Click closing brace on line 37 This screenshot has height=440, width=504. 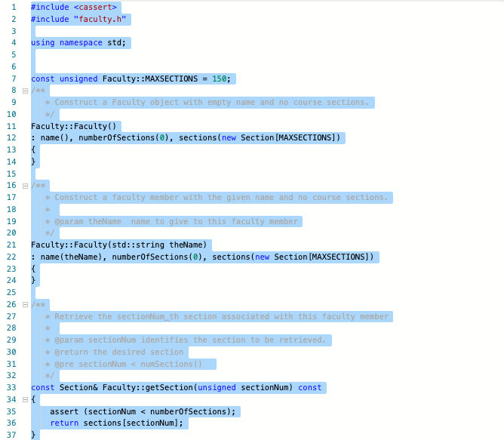[x=33, y=435]
